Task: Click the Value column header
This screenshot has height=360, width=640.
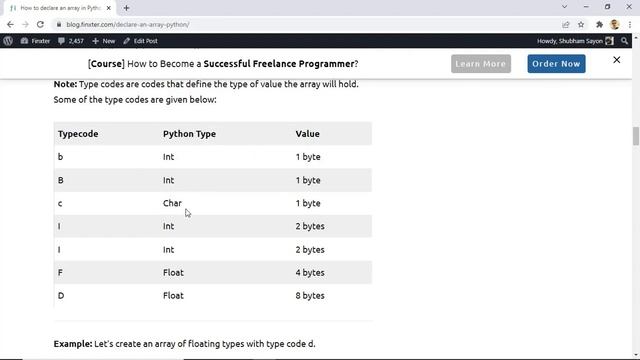Action: (x=307, y=134)
